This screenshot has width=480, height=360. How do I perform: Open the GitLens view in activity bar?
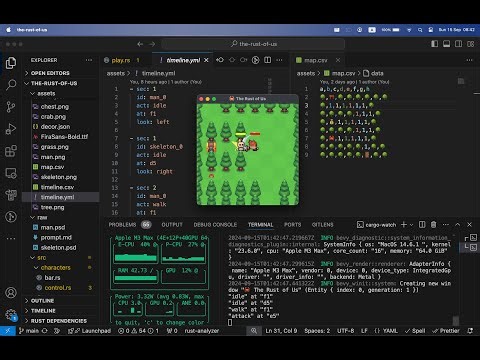point(11,217)
